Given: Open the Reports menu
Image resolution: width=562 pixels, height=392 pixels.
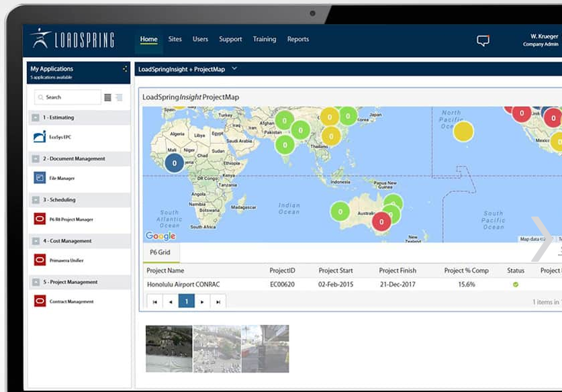Looking at the screenshot, I should coord(298,39).
